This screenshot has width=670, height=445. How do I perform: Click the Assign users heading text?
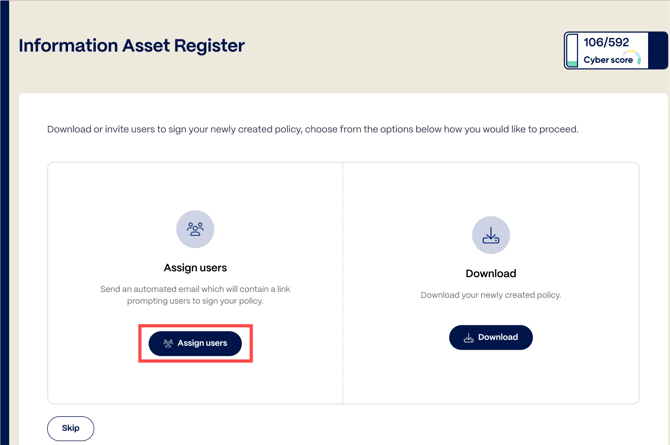[x=195, y=268]
